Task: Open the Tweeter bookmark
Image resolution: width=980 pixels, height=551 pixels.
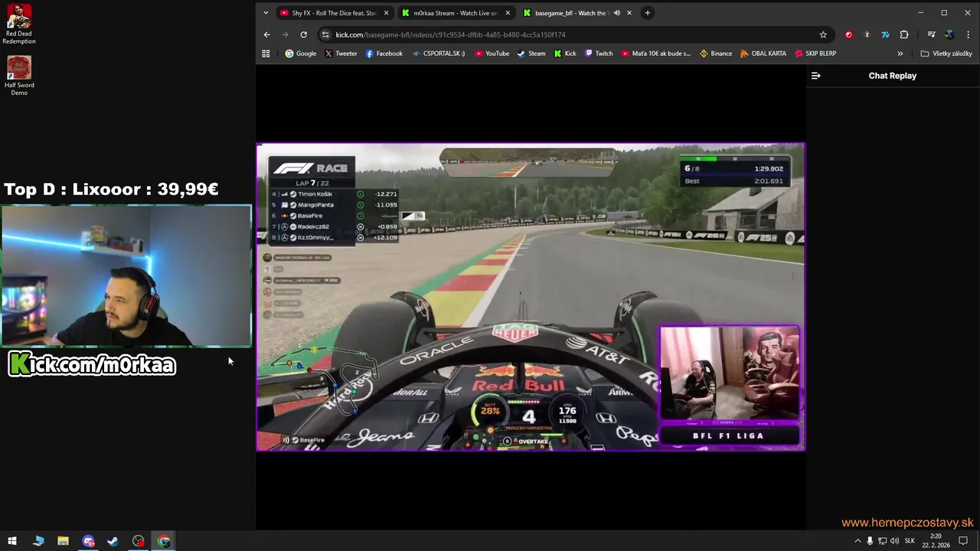Action: pyautogui.click(x=341, y=54)
